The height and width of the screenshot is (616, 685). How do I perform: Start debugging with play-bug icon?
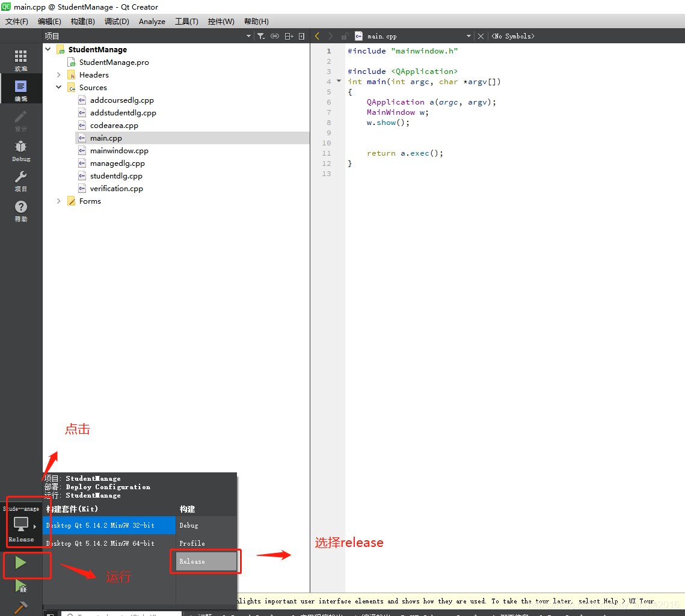[x=21, y=587]
